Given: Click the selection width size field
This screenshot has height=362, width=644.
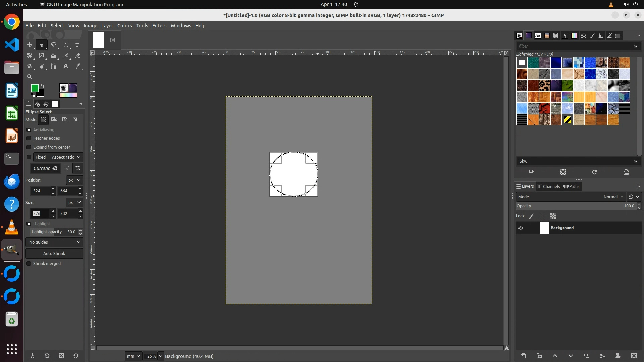Looking at the screenshot, I should pos(40,214).
